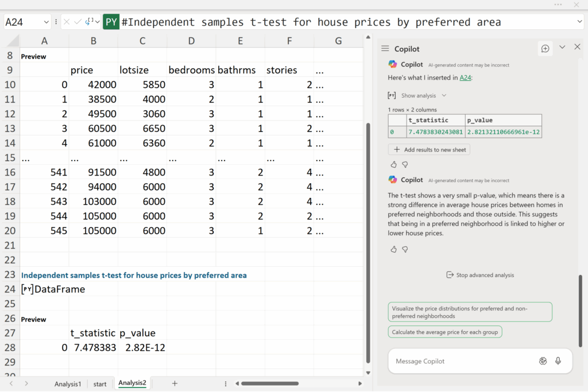Thumbs down the t-test explanation response

(x=405, y=249)
